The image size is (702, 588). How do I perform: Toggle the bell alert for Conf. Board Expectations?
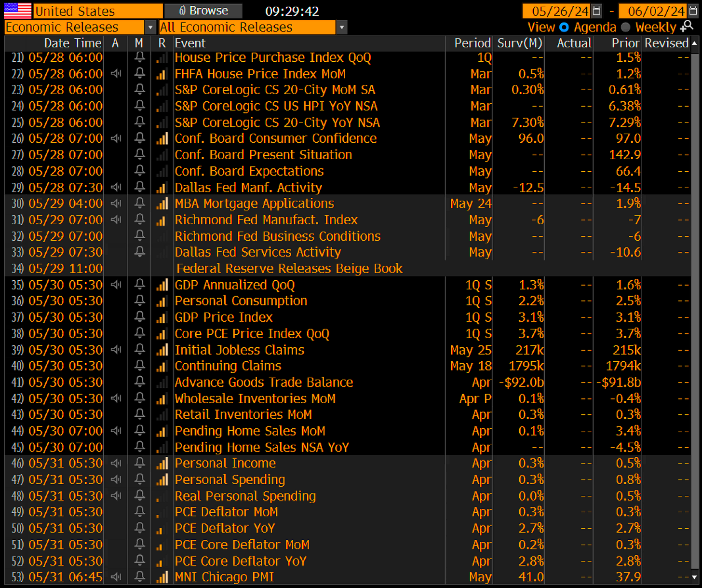tap(140, 171)
